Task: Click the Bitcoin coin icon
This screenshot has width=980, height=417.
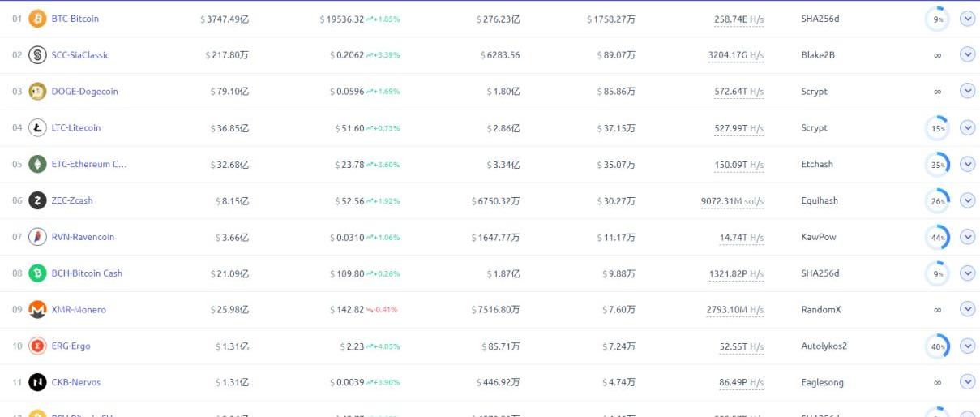Action: click(x=37, y=19)
